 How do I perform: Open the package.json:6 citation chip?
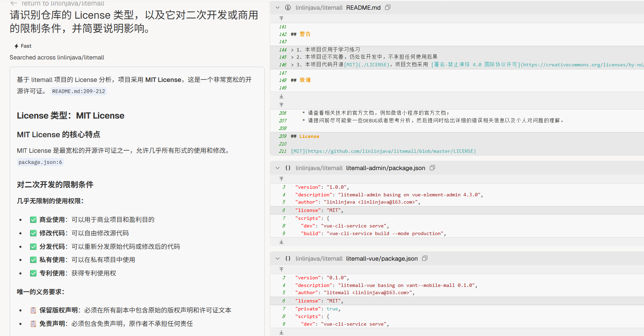pyautogui.click(x=40, y=162)
